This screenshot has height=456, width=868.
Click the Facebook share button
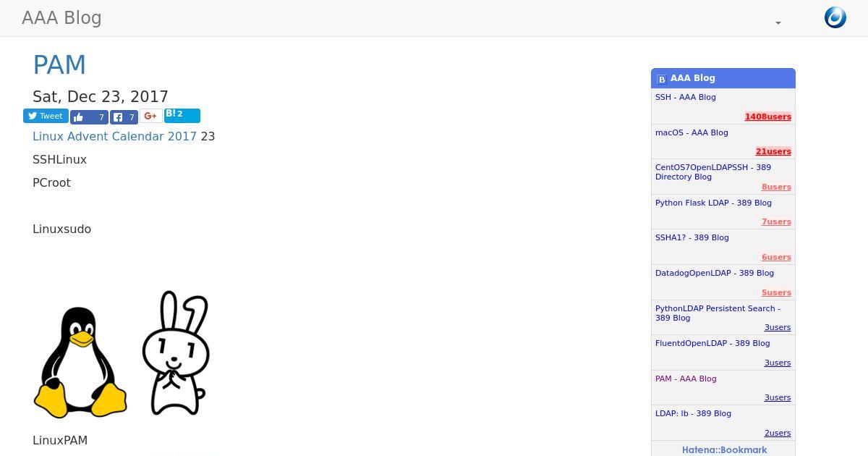point(124,117)
